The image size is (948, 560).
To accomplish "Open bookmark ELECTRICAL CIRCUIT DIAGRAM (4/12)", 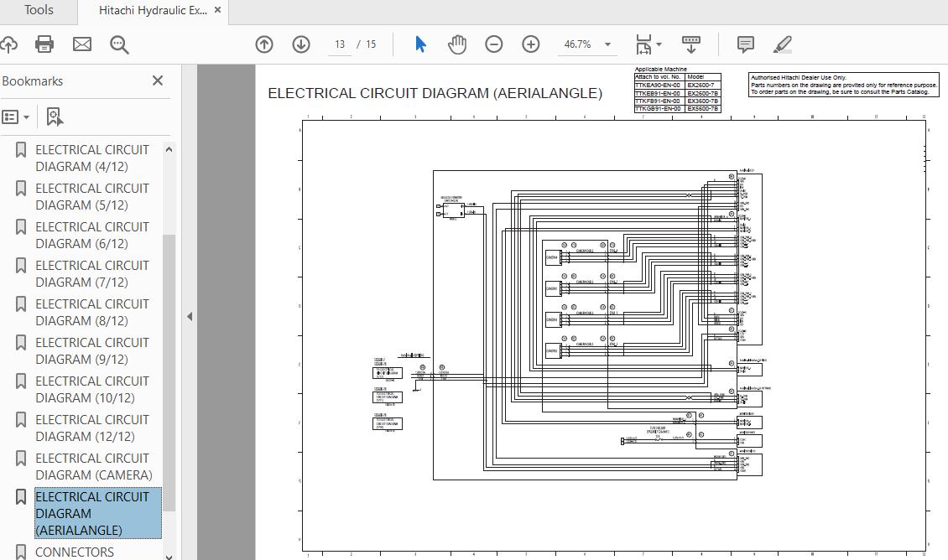I will 92,158.
